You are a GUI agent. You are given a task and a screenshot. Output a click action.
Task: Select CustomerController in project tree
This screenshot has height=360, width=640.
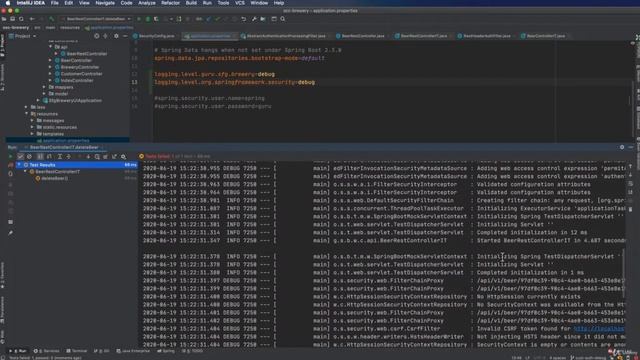pyautogui.click(x=81, y=74)
